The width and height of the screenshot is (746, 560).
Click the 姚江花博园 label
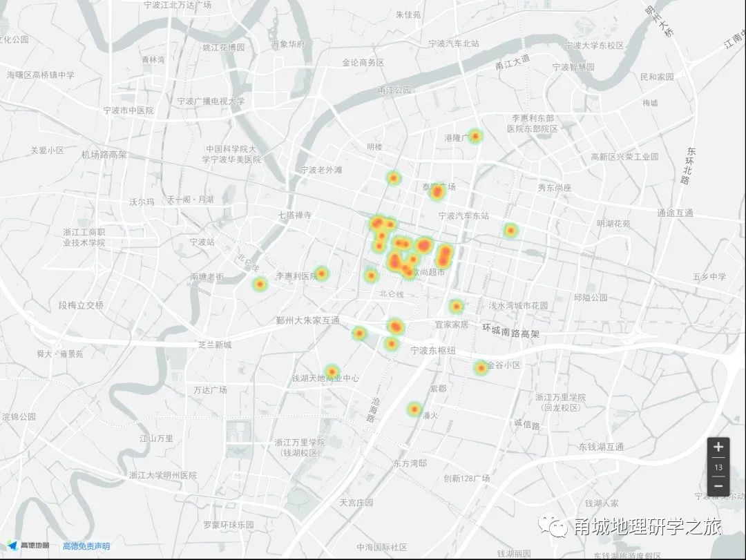pos(224,47)
